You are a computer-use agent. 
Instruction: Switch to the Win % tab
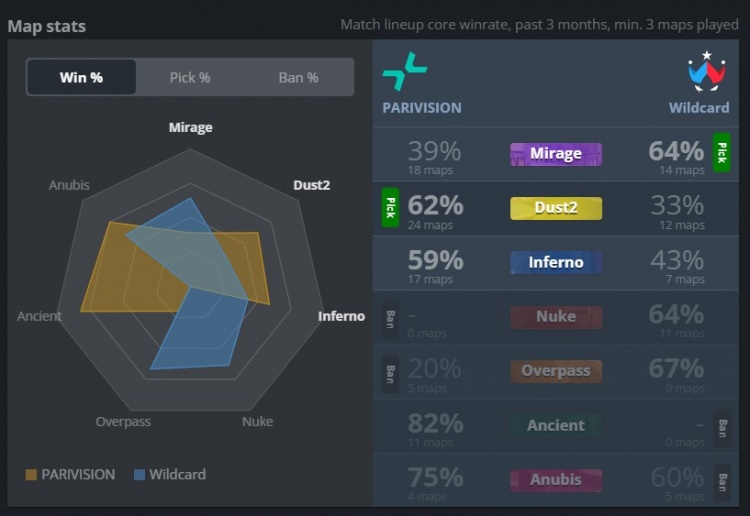[x=81, y=77]
